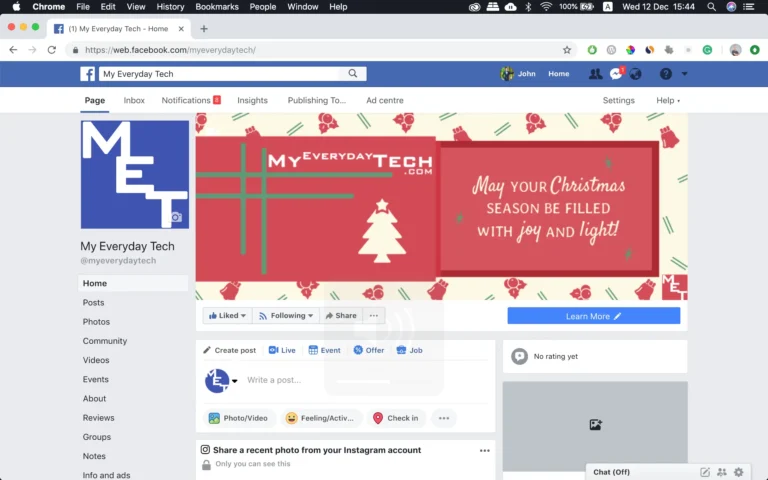Click the Learn More button
The width and height of the screenshot is (768, 480).
[x=593, y=316]
